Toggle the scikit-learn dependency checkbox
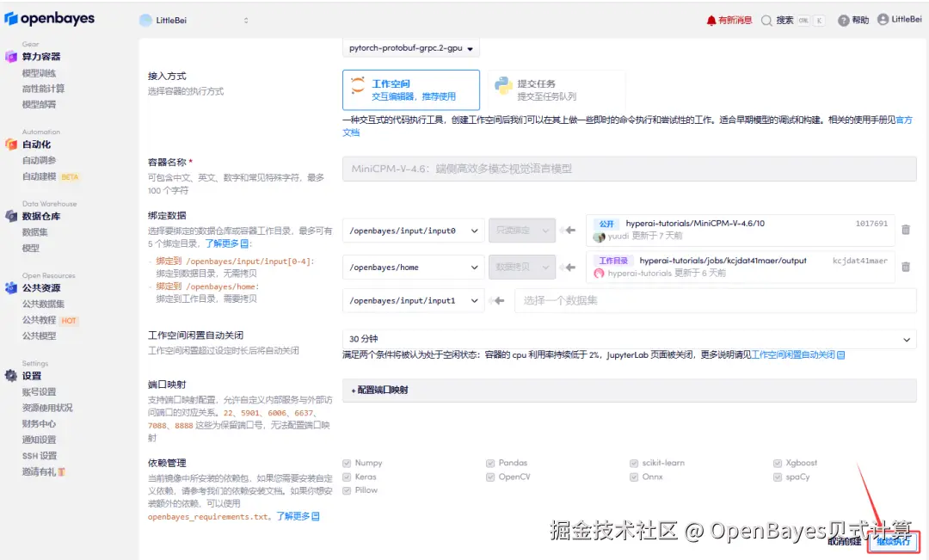This screenshot has width=929, height=560. pyautogui.click(x=634, y=463)
